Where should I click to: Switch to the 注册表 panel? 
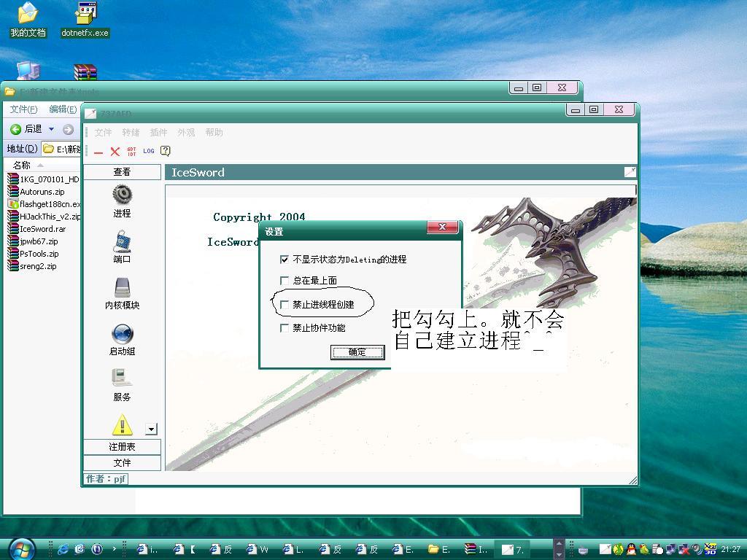click(x=122, y=447)
